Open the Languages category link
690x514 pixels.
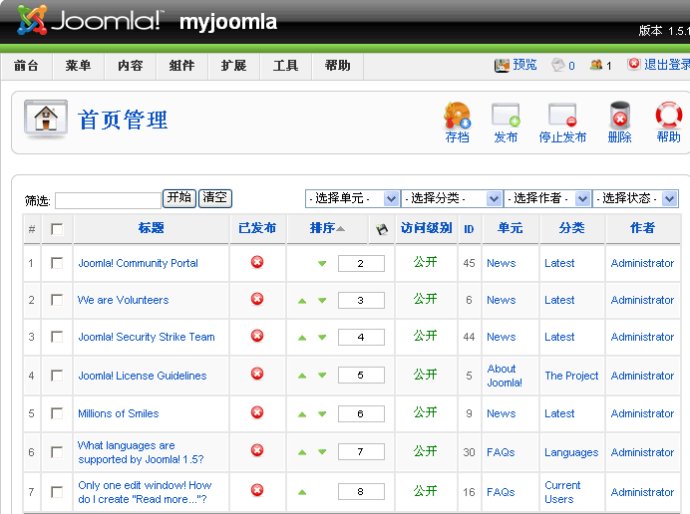(x=571, y=452)
